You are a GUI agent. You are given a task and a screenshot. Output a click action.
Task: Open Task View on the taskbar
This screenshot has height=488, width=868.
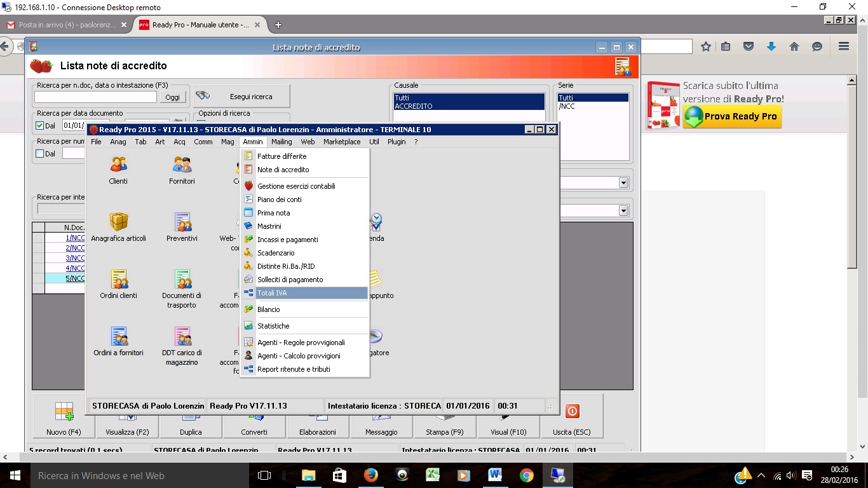264,475
